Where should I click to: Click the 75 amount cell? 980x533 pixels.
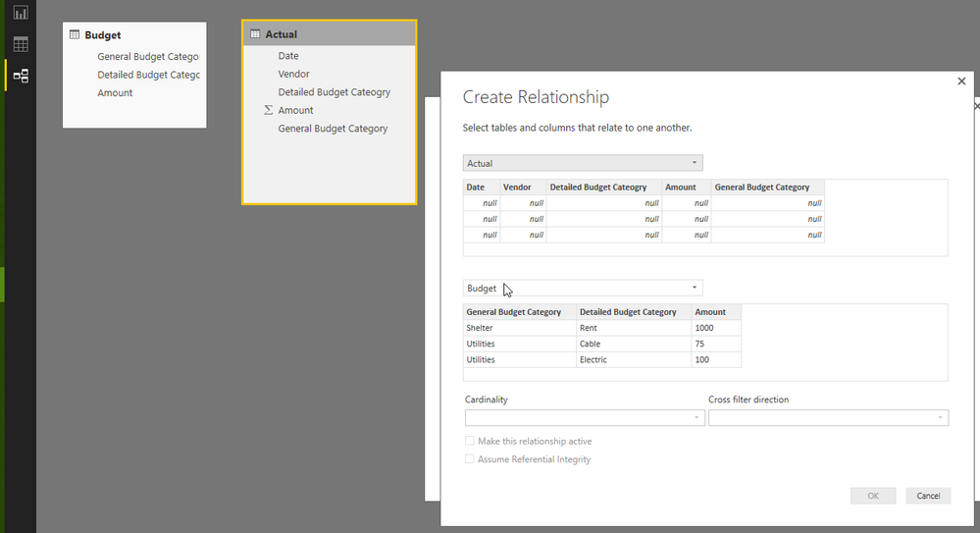tap(717, 344)
